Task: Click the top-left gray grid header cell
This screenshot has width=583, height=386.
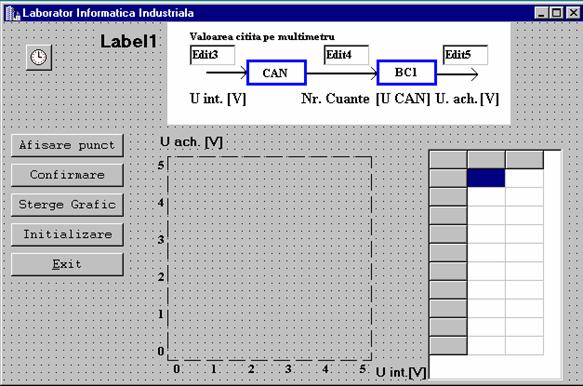Action: click(x=448, y=159)
